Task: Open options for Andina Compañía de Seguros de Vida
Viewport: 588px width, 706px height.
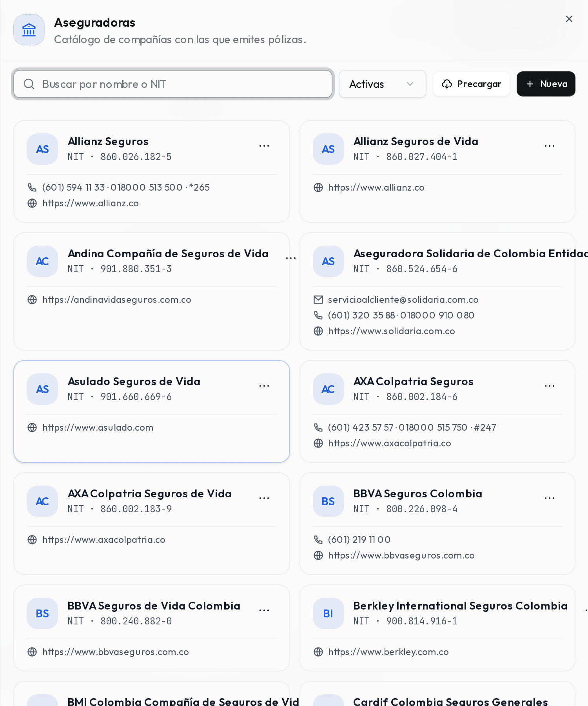Action: [x=291, y=258]
